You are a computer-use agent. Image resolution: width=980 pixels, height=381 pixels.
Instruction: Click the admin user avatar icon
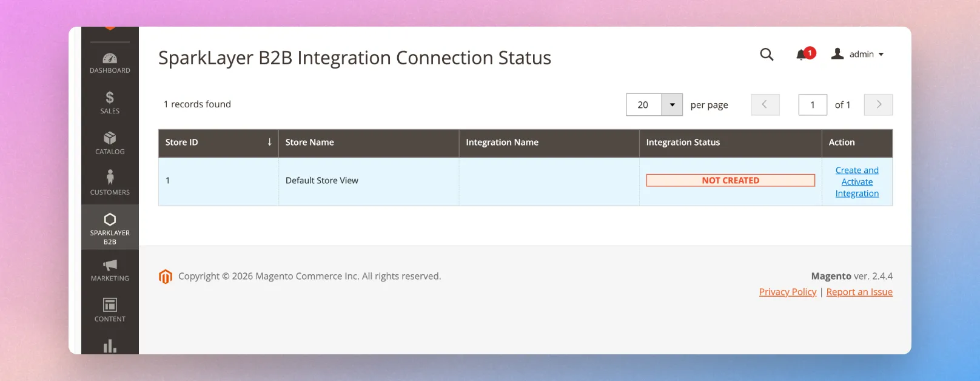tap(837, 54)
